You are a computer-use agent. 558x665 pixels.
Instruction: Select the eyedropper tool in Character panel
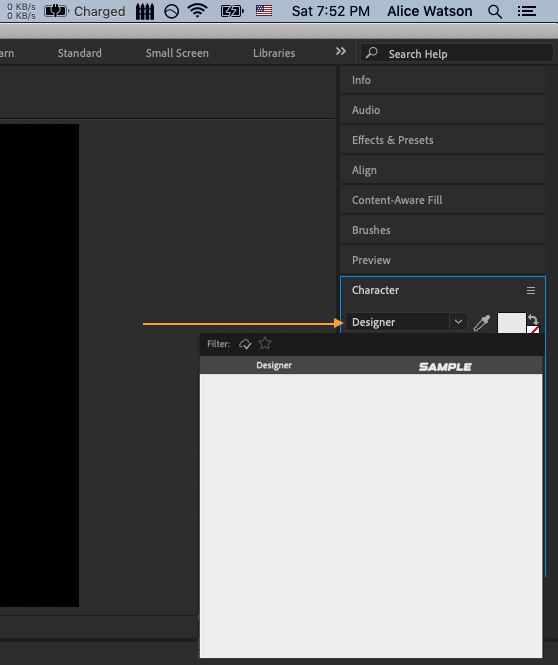pyautogui.click(x=482, y=323)
